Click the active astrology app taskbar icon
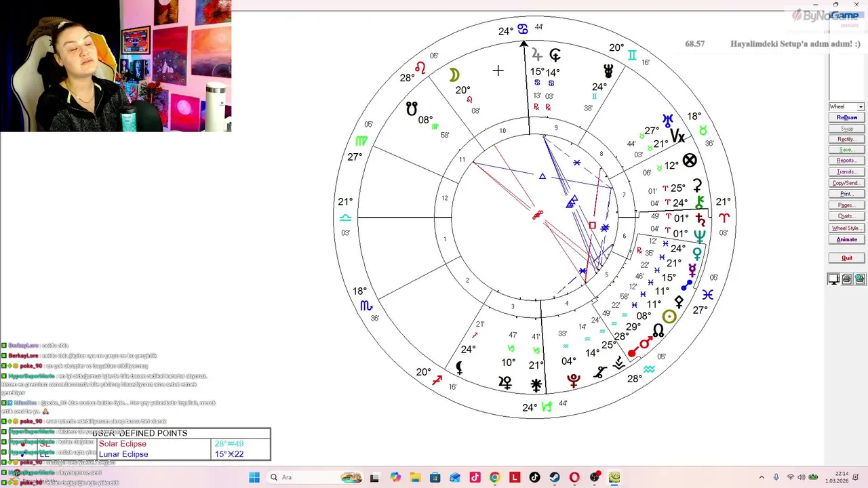 (x=614, y=477)
